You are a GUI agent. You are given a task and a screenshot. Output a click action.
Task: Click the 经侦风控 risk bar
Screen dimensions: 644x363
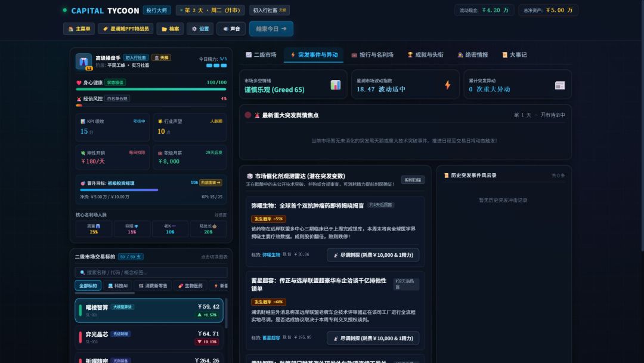151,105
